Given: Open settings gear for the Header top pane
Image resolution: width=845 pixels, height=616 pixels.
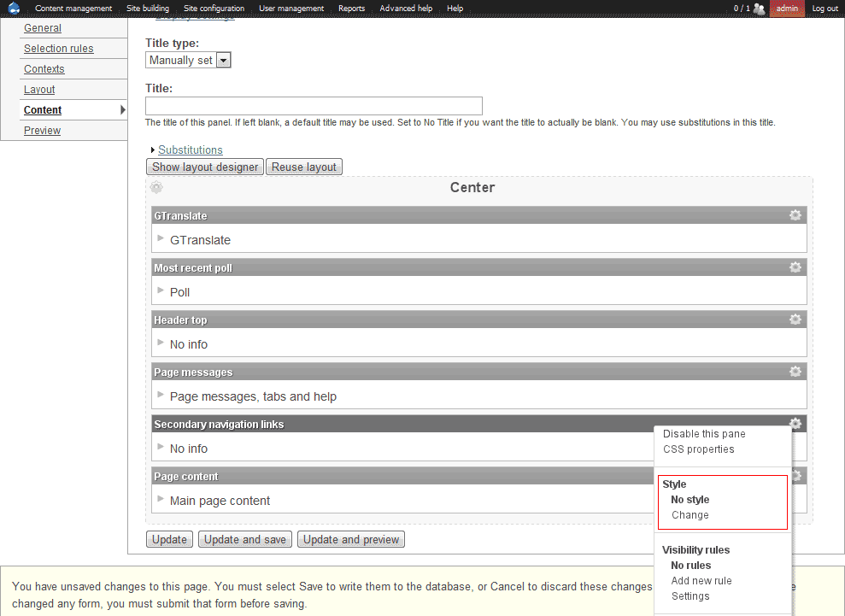Looking at the screenshot, I should tap(795, 320).
